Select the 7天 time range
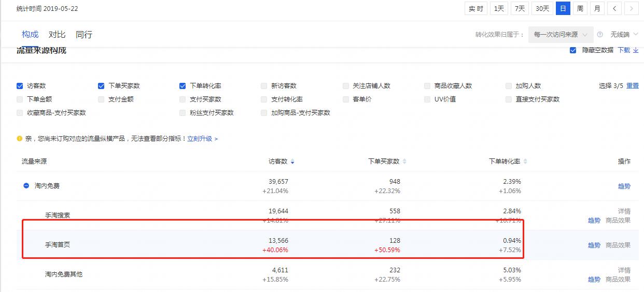This screenshot has height=292, width=644. (x=520, y=8)
